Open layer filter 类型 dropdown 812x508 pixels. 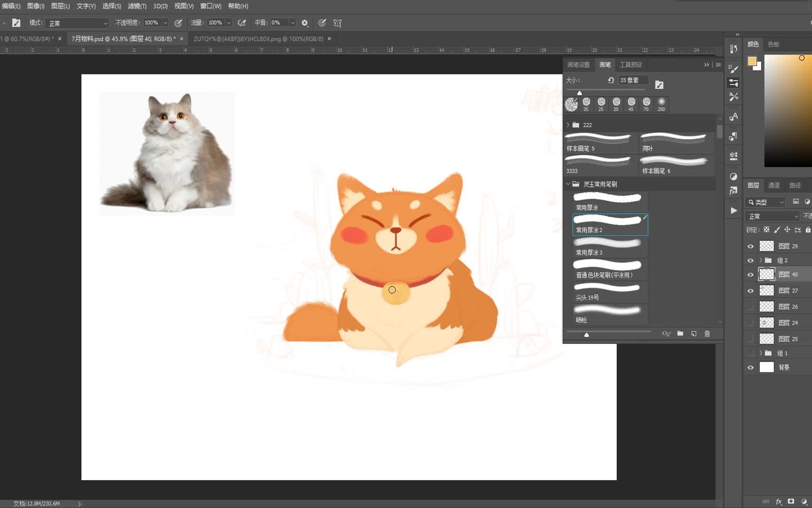[766, 202]
